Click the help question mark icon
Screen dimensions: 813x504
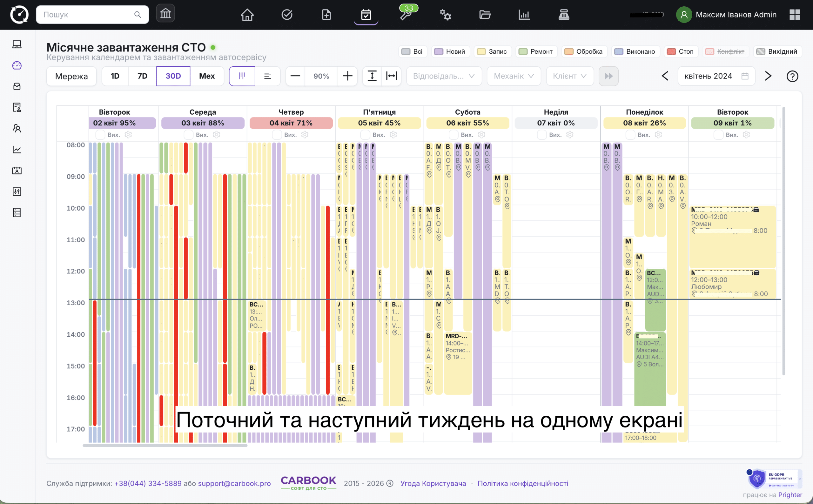click(792, 76)
